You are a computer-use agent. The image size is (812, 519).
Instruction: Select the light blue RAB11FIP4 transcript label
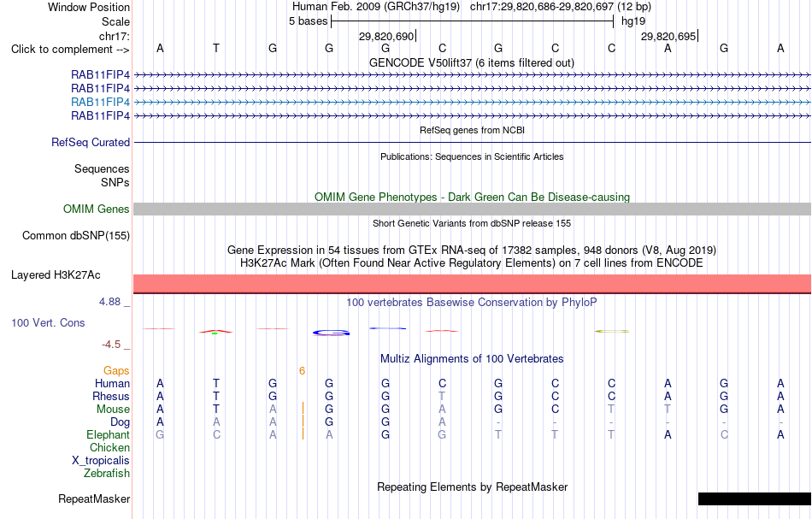(x=101, y=102)
